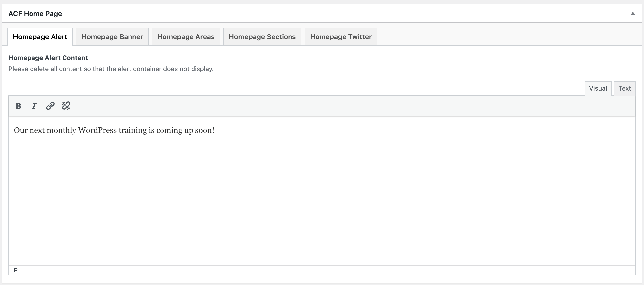Click the remove link (unlink) icon
This screenshot has width=644, height=285.
[66, 106]
